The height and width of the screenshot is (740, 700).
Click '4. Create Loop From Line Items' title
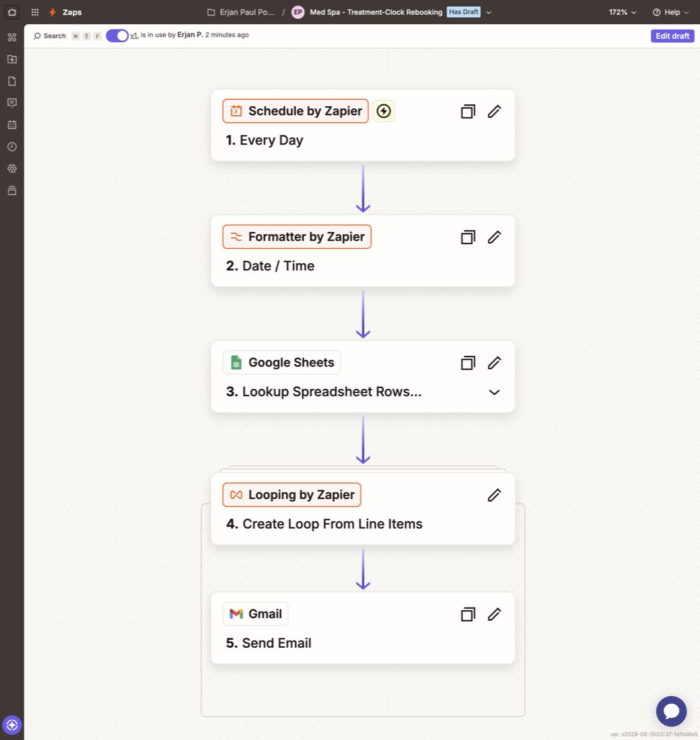point(324,524)
